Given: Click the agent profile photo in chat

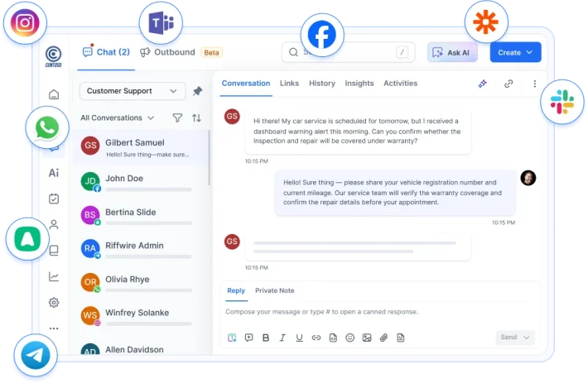Looking at the screenshot, I should tap(528, 178).
